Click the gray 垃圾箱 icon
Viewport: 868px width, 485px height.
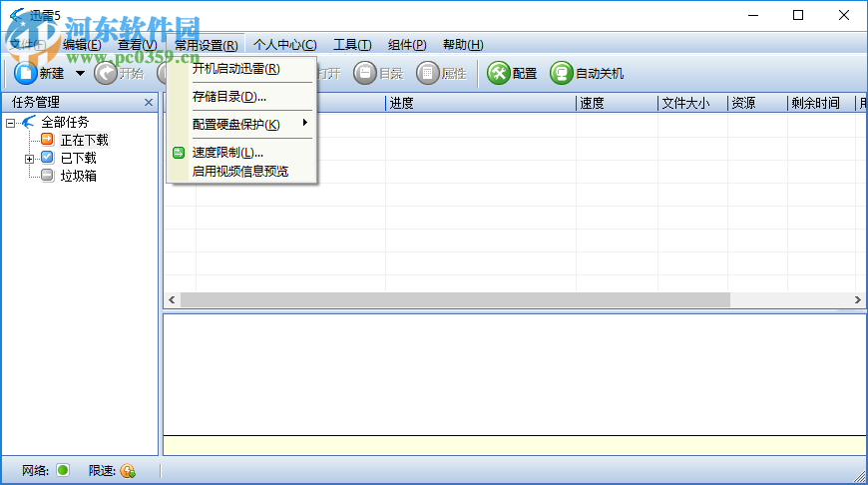point(48,176)
